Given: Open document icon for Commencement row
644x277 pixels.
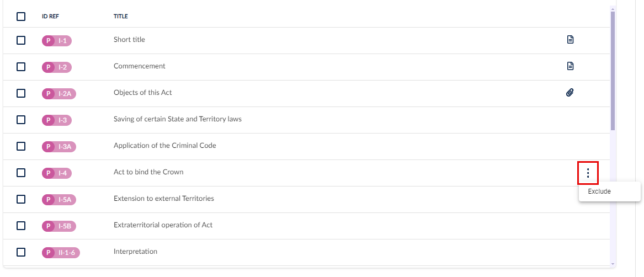Looking at the screenshot, I should pyautogui.click(x=570, y=66).
